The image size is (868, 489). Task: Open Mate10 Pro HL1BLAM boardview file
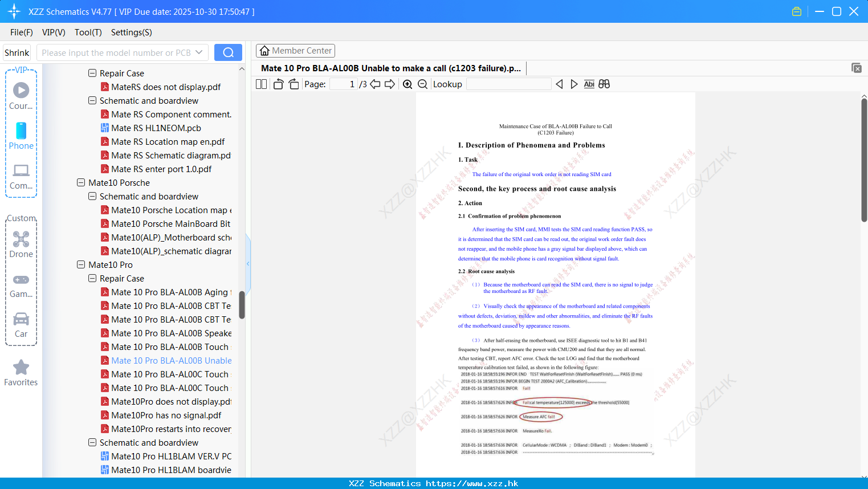(166, 470)
